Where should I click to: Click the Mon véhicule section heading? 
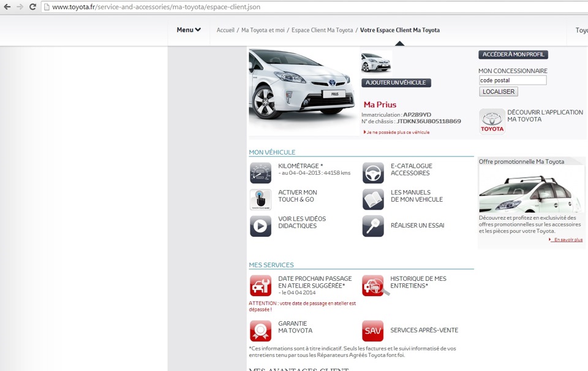272,152
